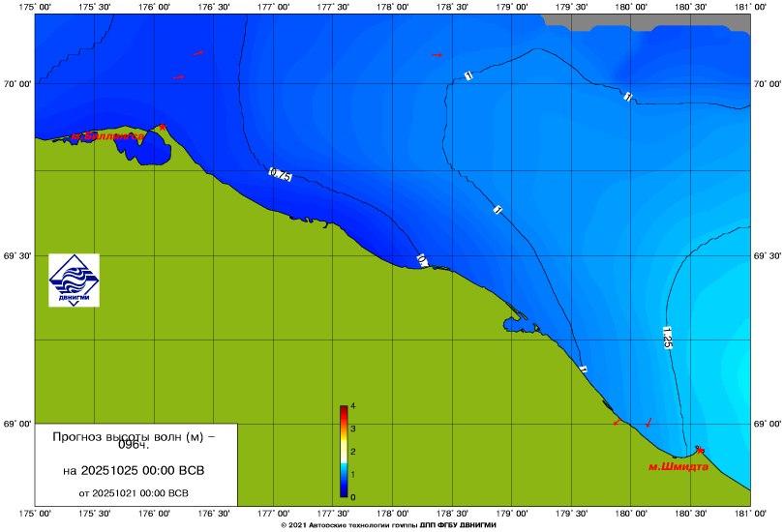Screen dimensions: 784x532
Task: Click the red arrow marker at м.Биллингса
Action: 163,127
